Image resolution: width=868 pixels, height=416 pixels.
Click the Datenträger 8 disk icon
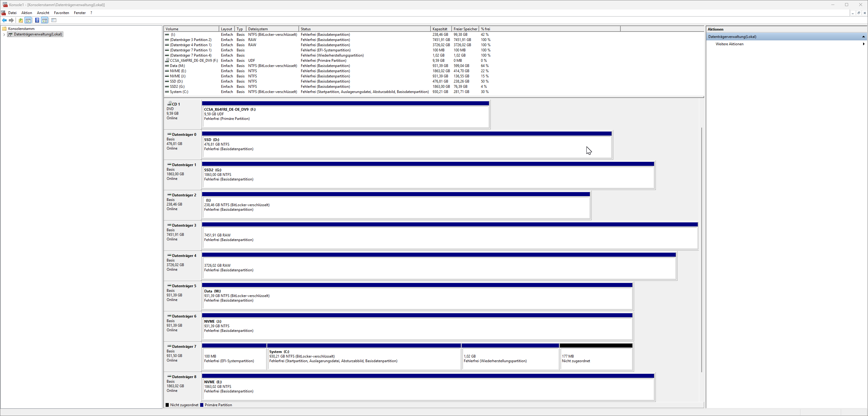click(x=169, y=377)
